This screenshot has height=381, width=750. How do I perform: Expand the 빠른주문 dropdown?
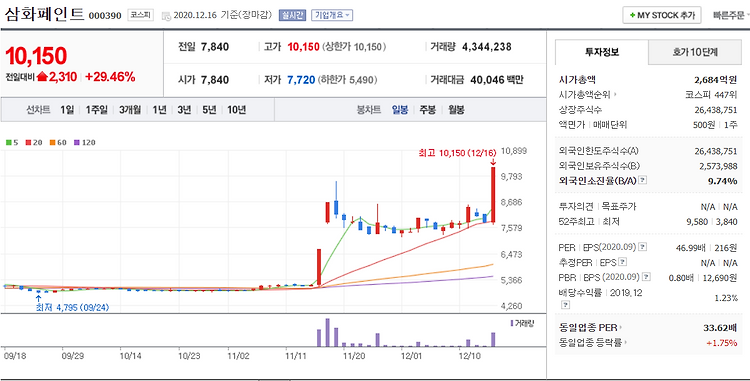point(731,15)
